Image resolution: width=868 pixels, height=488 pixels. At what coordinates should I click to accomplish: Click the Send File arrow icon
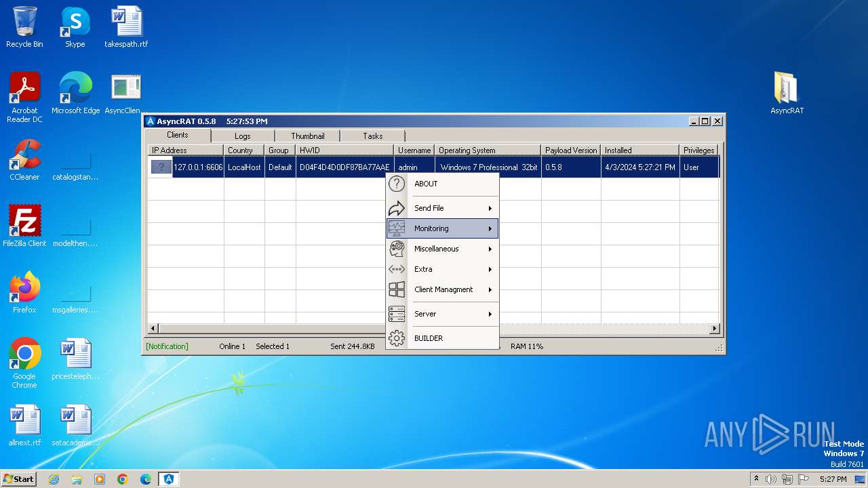(x=397, y=208)
